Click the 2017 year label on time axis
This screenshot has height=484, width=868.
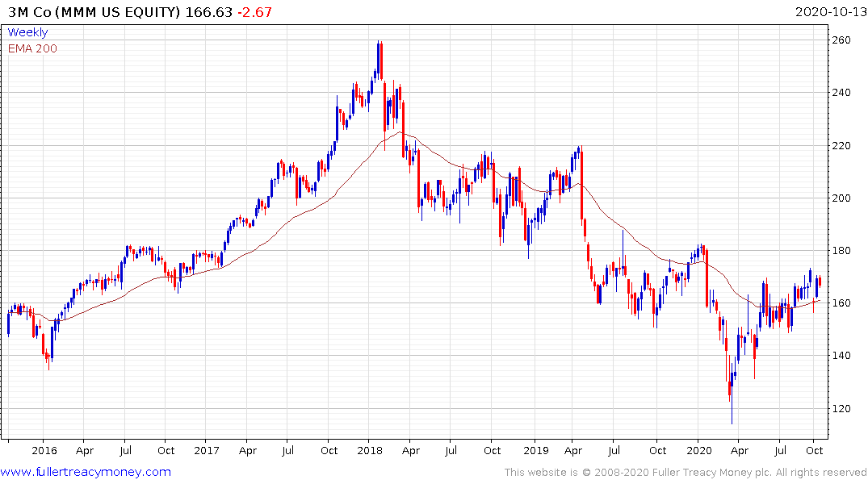click(x=207, y=450)
